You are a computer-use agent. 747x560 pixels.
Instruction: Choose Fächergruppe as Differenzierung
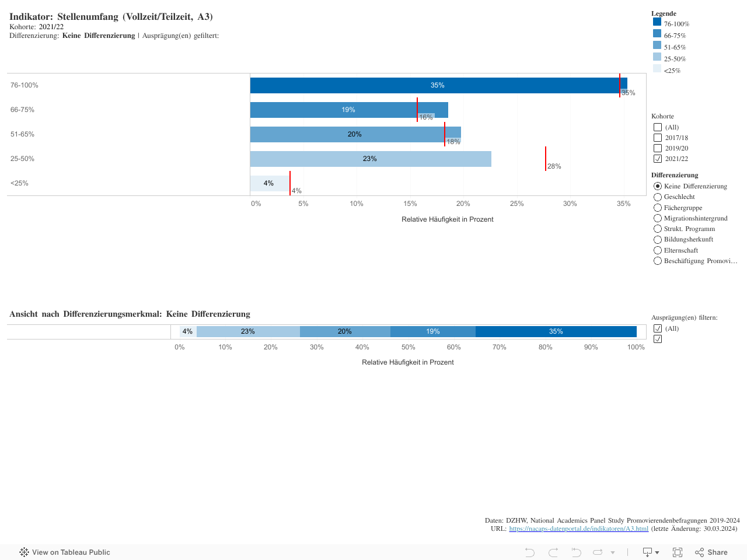click(658, 208)
